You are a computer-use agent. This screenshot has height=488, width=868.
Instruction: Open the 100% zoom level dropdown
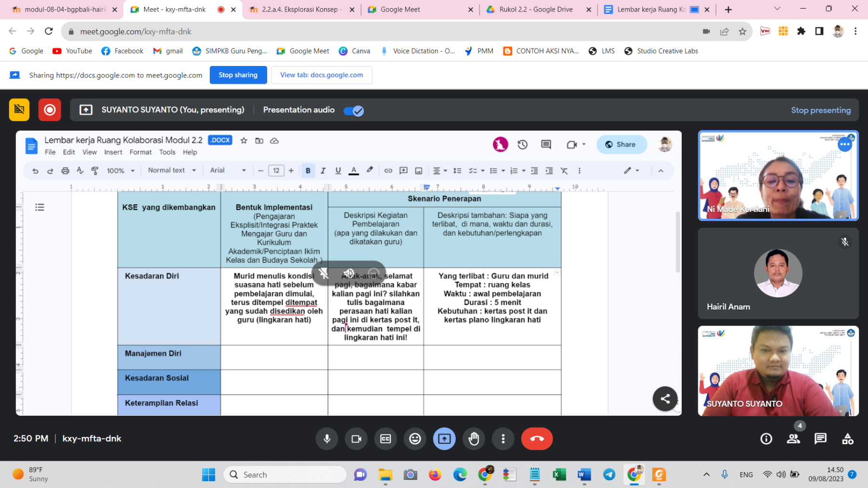coord(121,171)
